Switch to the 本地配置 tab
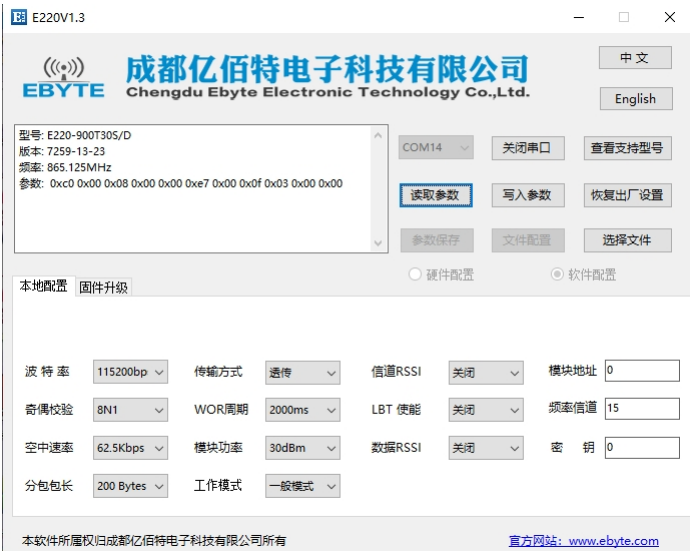 click(44, 286)
